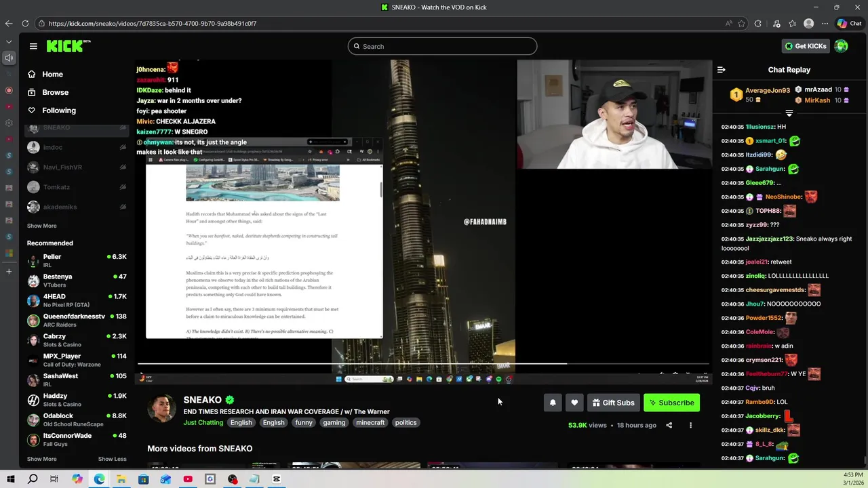This screenshot has height=488, width=868.
Task: Select the politics tag
Action: pyautogui.click(x=406, y=422)
